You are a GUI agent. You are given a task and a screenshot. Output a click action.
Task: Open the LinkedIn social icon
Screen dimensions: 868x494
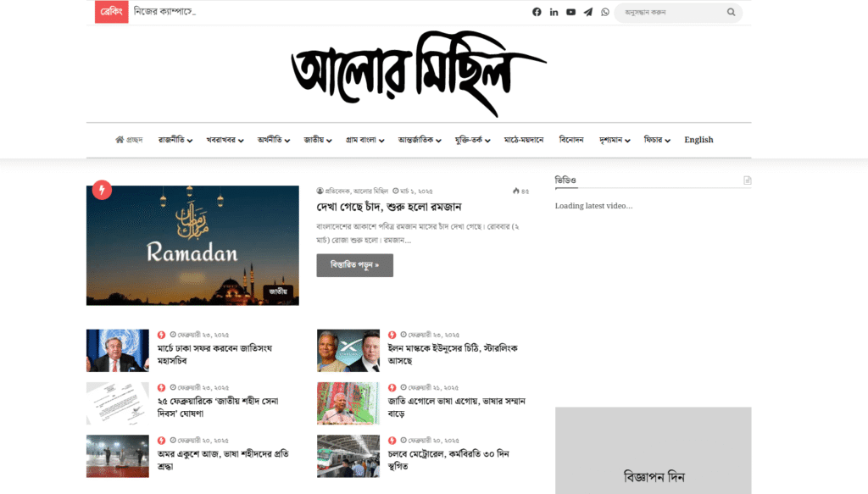coord(554,12)
